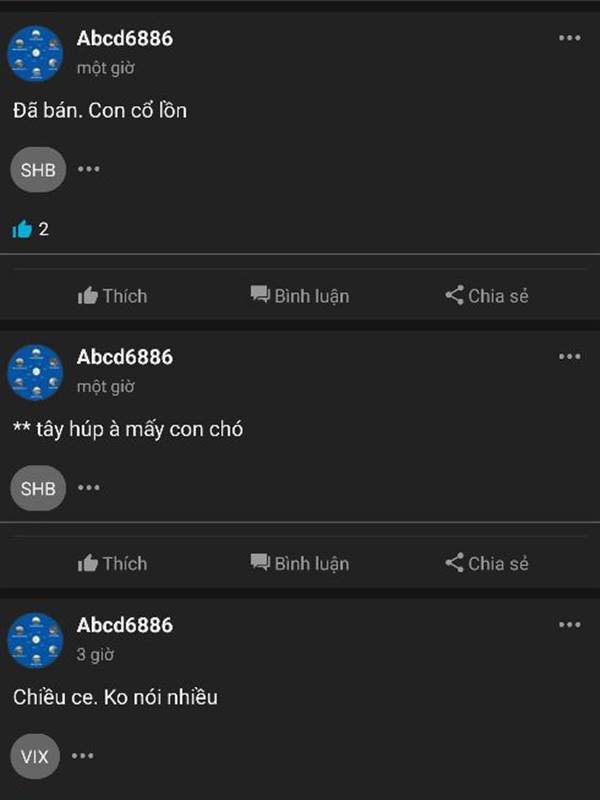Select the VIX stock tag in the third post

click(35, 756)
